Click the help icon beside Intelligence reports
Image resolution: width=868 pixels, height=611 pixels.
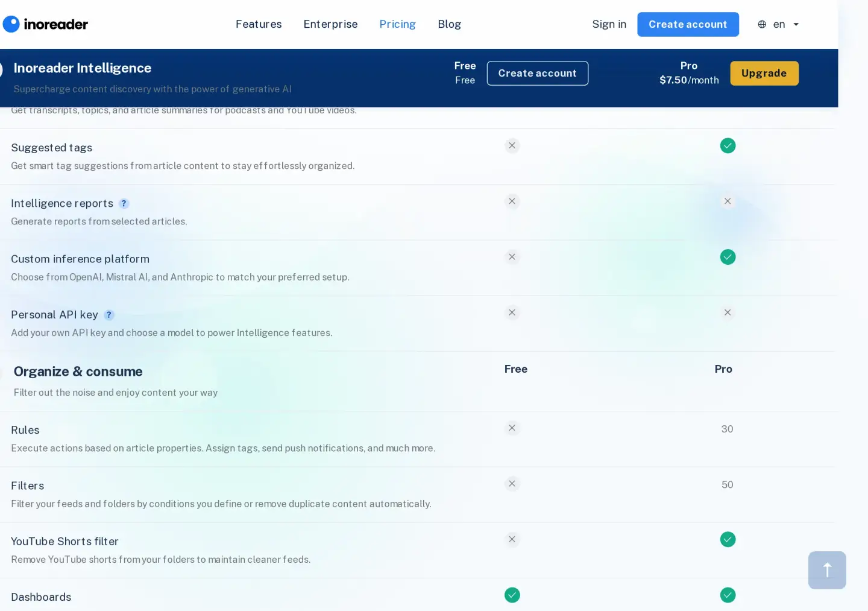coord(124,204)
